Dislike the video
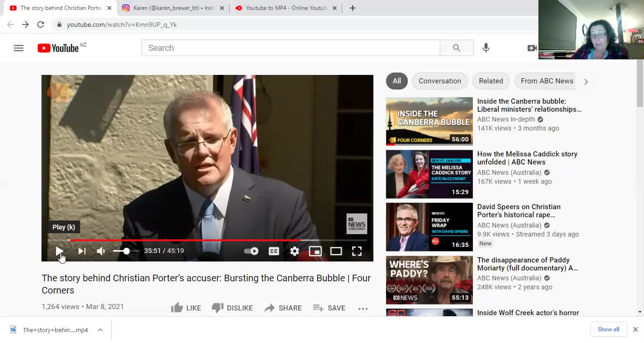 pos(232,308)
